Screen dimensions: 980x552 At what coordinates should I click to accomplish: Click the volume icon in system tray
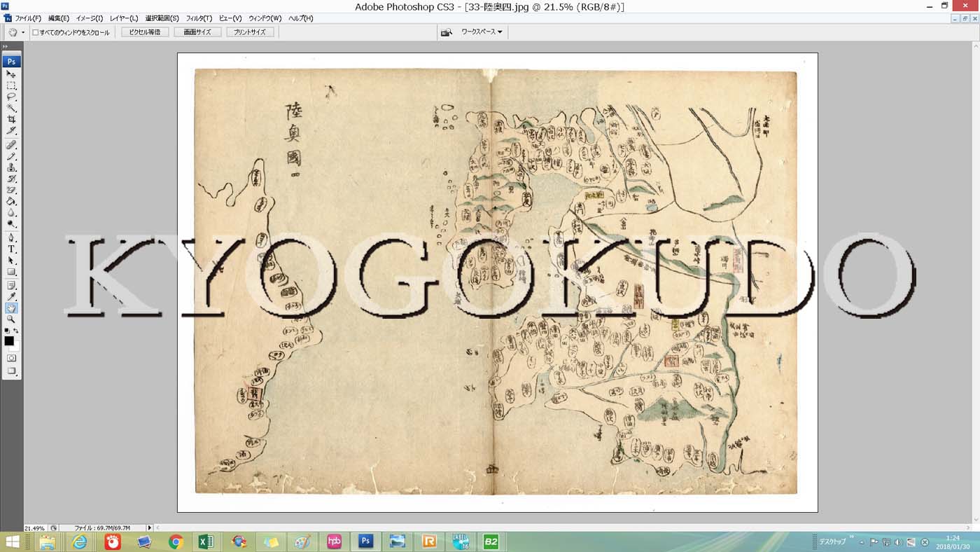coord(898,542)
